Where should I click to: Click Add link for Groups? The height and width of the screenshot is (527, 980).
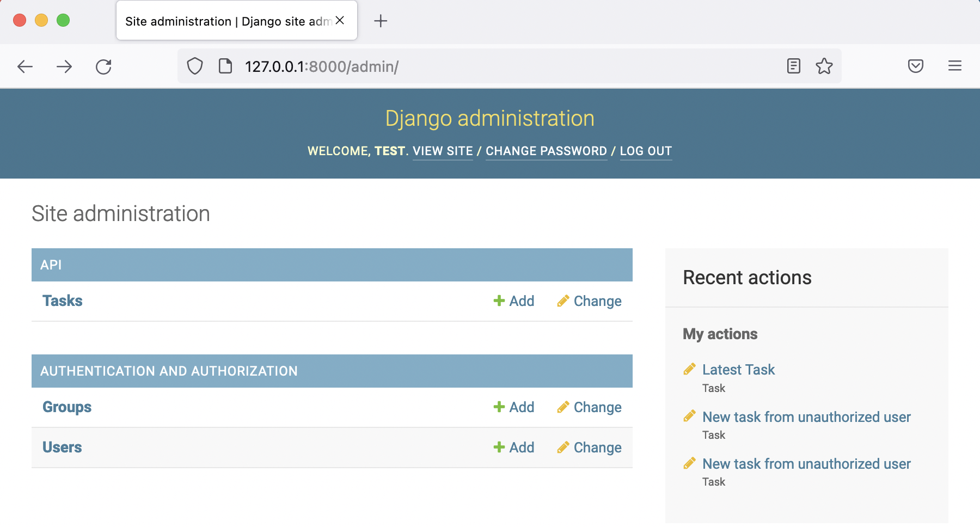coord(522,407)
